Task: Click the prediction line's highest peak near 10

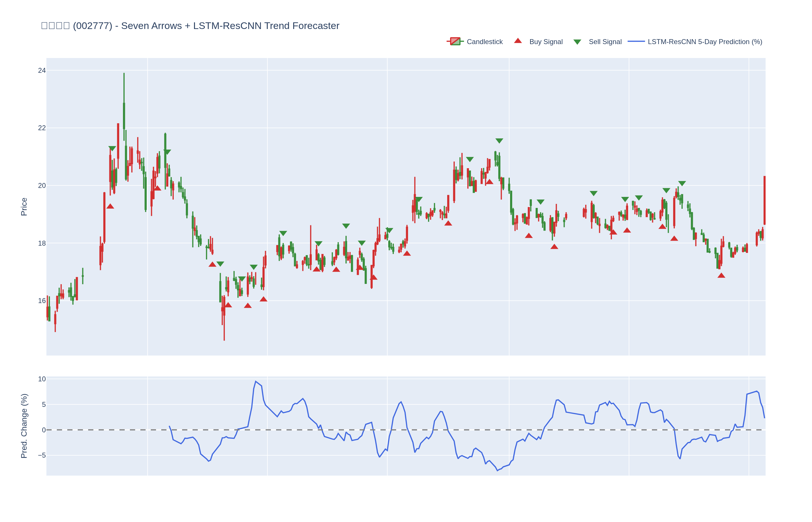Action: [x=256, y=382]
